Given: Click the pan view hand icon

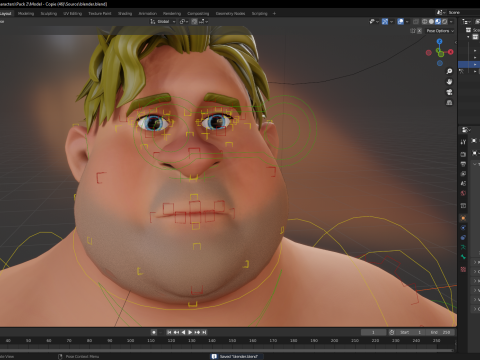Looking at the screenshot, I should click(449, 82).
